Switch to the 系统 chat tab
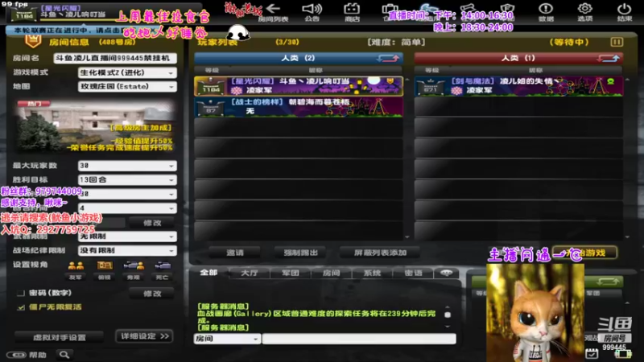Viewport: 644px width, 362px height. pos(373,273)
